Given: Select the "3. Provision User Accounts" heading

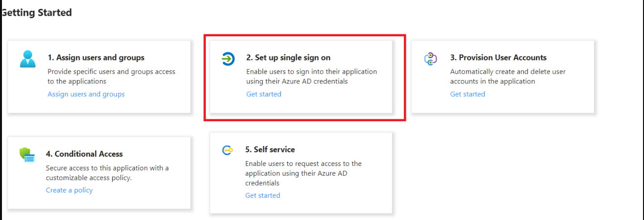Looking at the screenshot, I should pos(498,57).
